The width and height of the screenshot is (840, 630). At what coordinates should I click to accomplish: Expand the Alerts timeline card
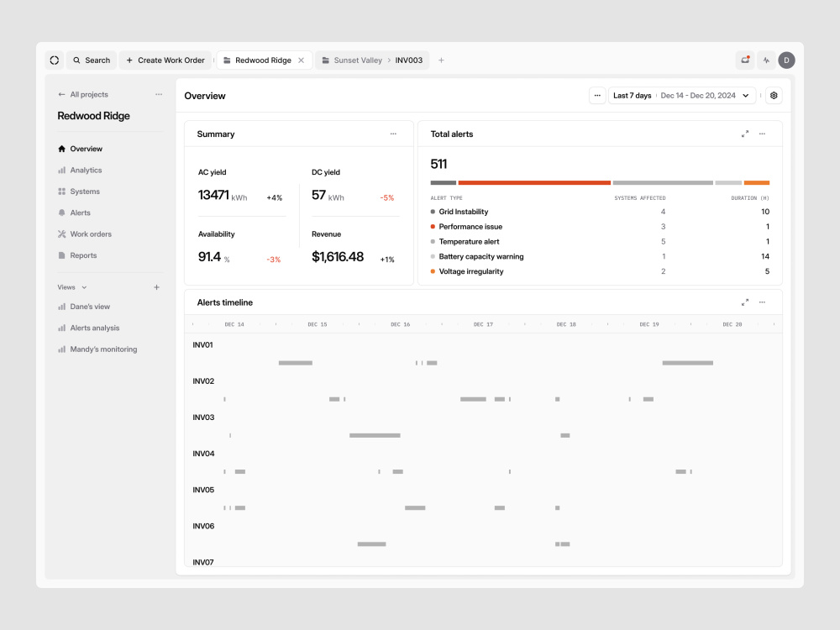(744, 302)
